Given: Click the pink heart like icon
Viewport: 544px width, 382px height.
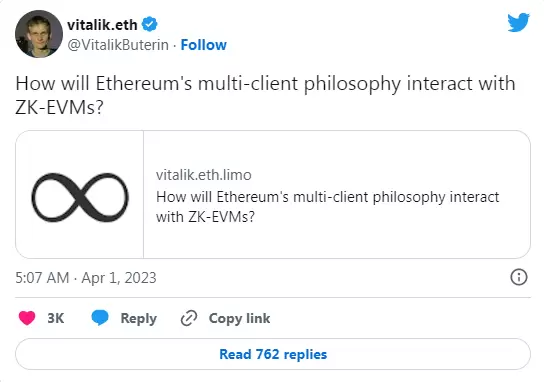Looking at the screenshot, I should (27, 318).
